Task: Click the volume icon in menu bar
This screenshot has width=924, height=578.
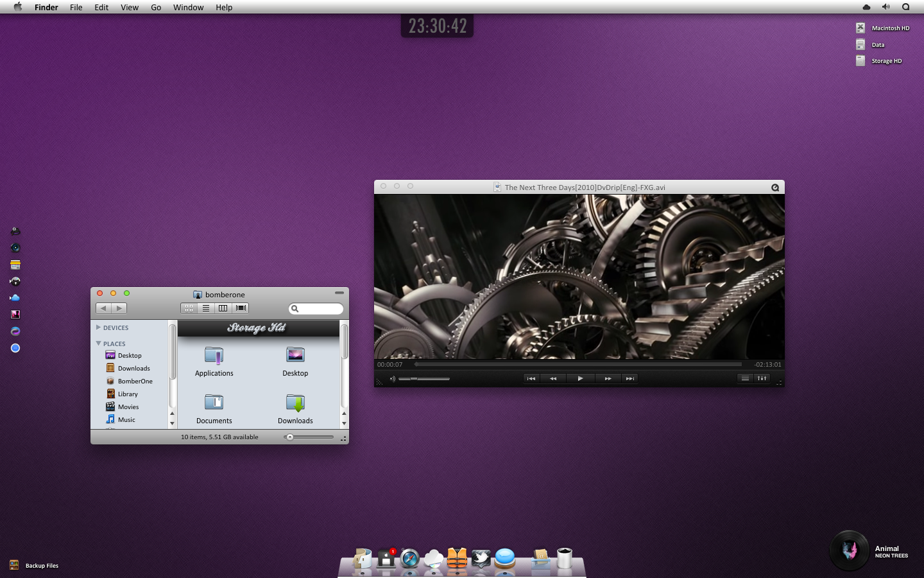Action: click(886, 7)
